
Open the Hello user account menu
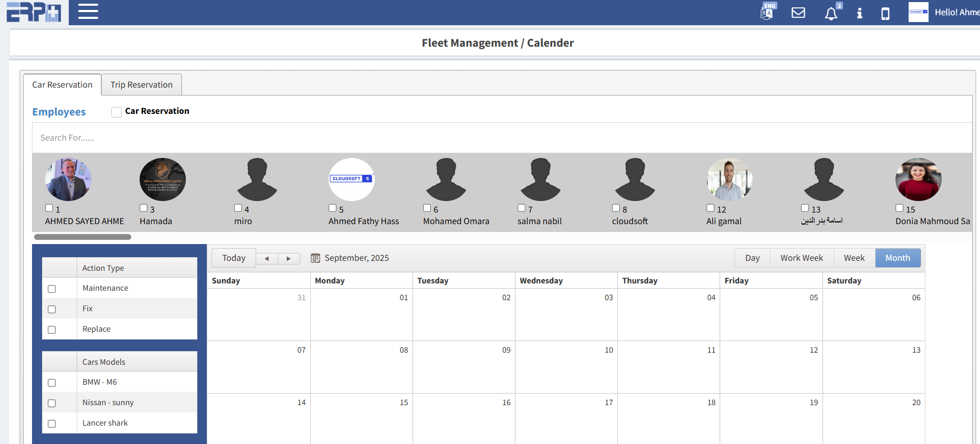pyautogui.click(x=945, y=13)
